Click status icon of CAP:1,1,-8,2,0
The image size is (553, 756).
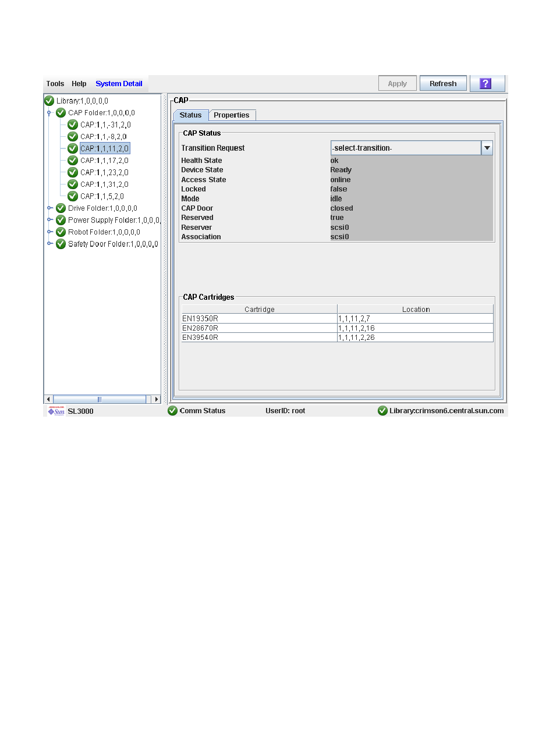tap(73, 137)
